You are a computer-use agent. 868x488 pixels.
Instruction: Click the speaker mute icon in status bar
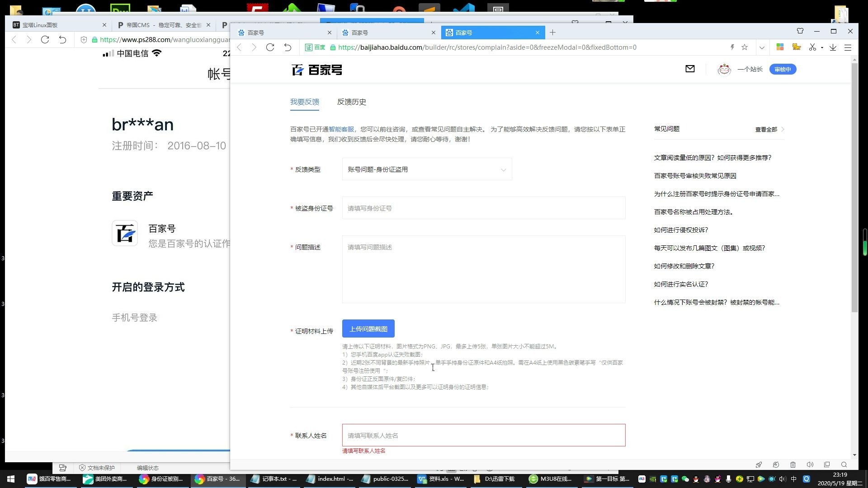pos(810,465)
